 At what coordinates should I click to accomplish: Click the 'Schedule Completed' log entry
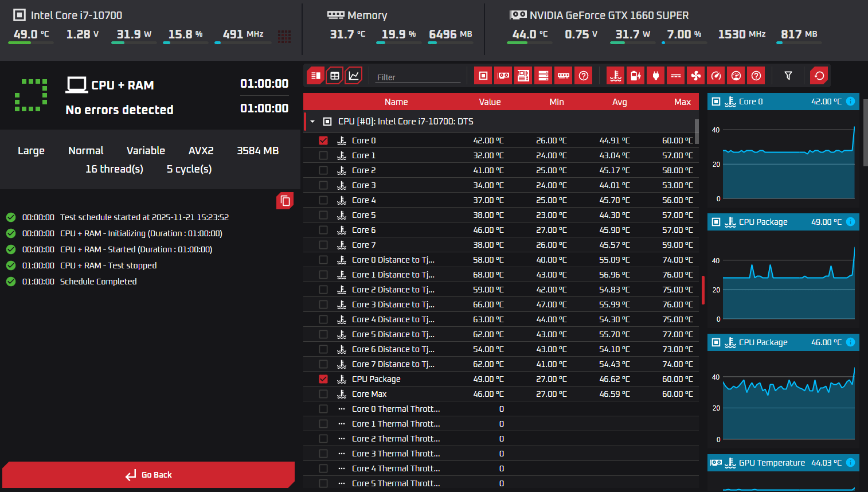point(99,282)
